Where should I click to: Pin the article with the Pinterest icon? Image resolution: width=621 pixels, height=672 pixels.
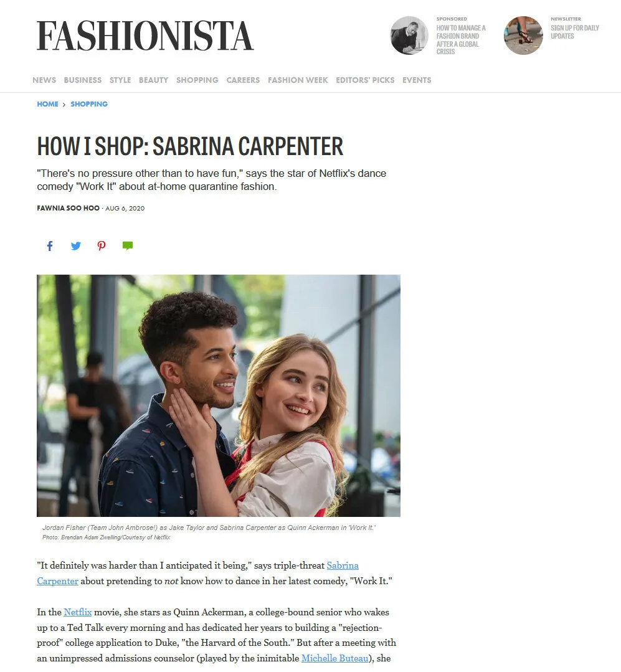coord(101,245)
